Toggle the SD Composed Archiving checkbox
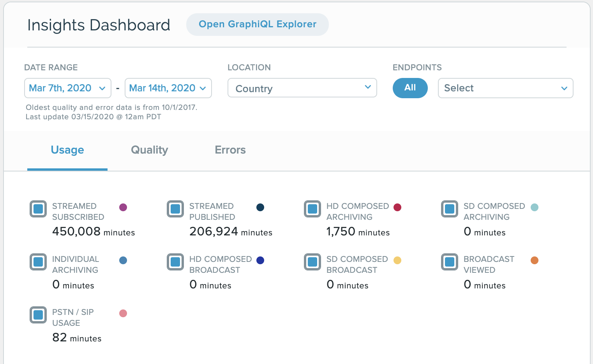The height and width of the screenshot is (364, 593). (450, 209)
